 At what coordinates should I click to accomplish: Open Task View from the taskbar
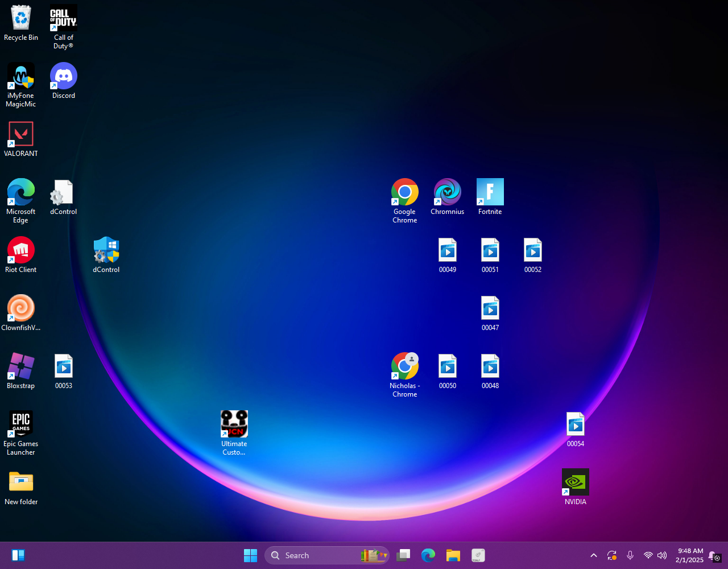point(404,555)
